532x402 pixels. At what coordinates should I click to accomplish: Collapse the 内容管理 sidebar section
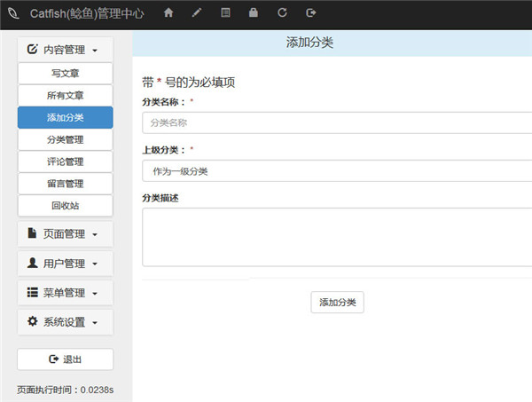click(65, 50)
